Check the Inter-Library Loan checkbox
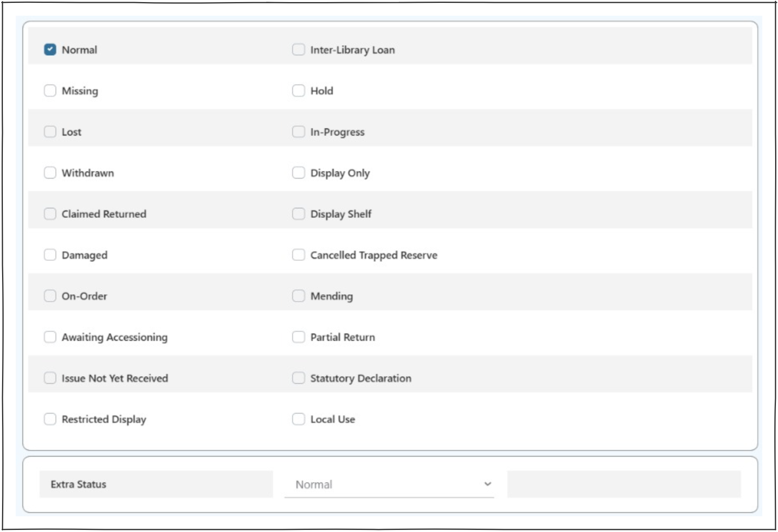The height and width of the screenshot is (532, 778). tap(298, 50)
